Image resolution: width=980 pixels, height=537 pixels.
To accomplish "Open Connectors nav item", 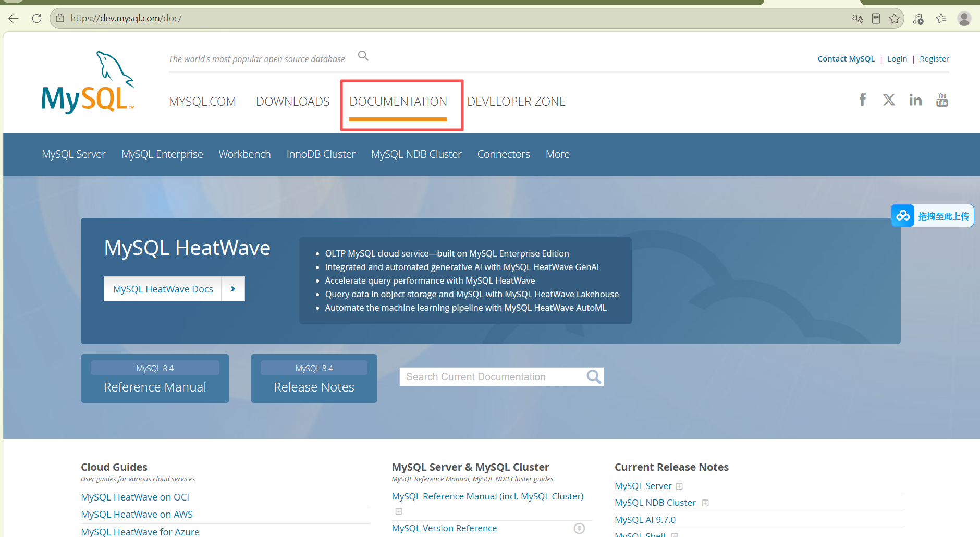I will tap(504, 154).
